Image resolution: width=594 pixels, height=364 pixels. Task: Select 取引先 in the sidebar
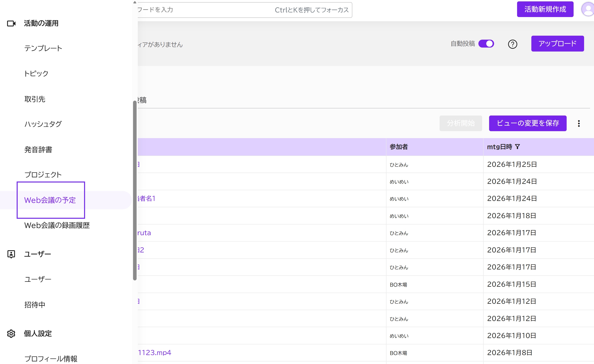(x=35, y=99)
